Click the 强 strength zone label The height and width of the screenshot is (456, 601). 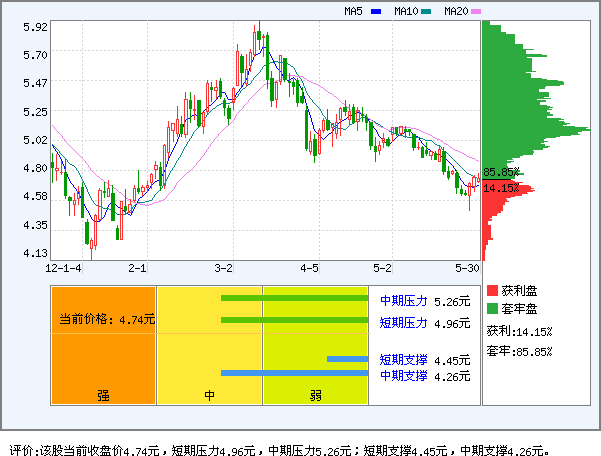(103, 395)
